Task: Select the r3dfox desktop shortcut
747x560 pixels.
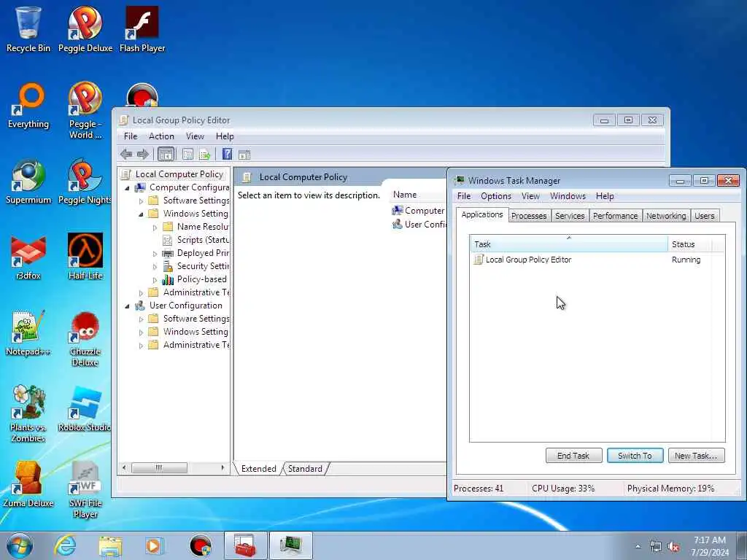Action: click(x=28, y=257)
